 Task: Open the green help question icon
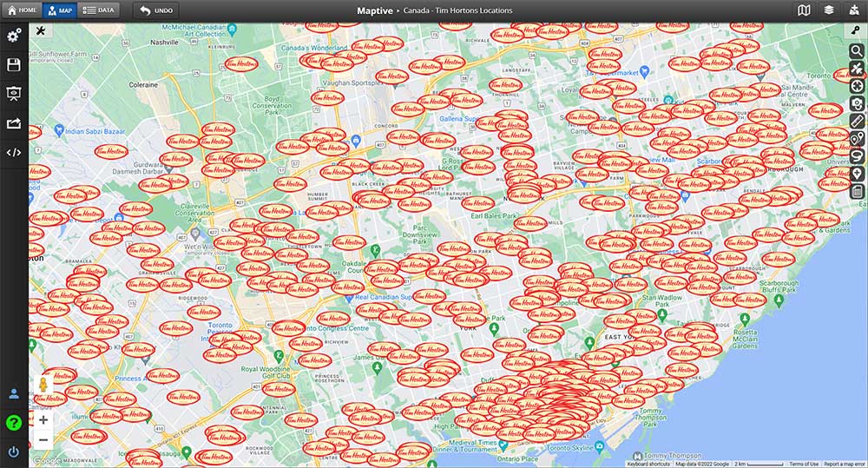coord(14,423)
